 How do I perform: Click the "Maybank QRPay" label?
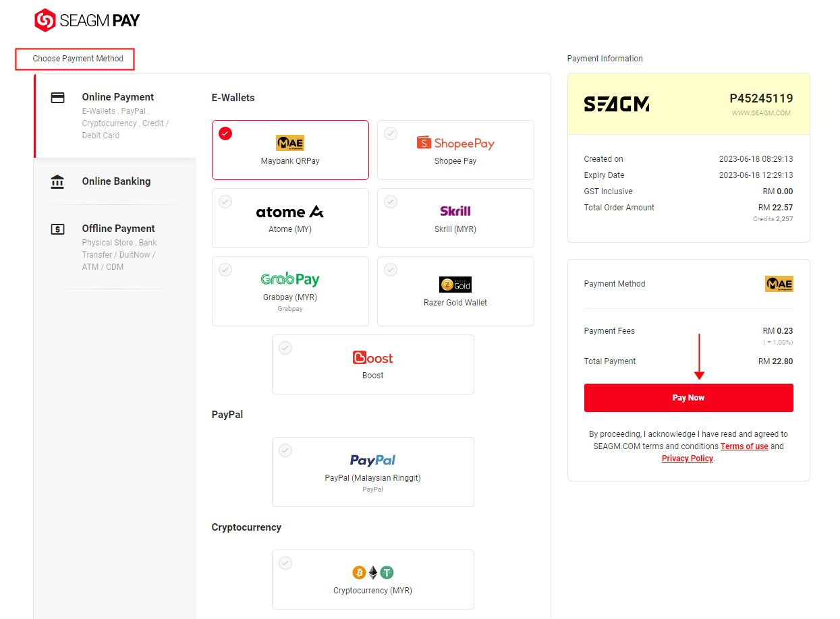pyautogui.click(x=290, y=161)
